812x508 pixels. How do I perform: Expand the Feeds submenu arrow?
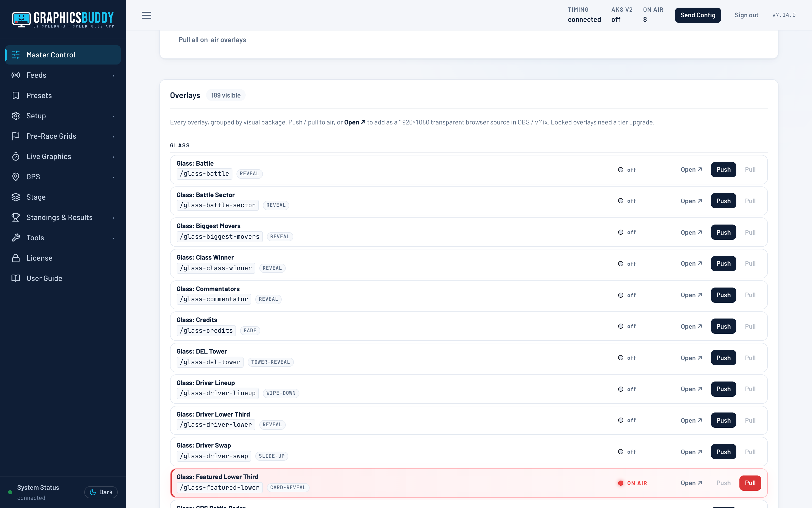click(113, 76)
